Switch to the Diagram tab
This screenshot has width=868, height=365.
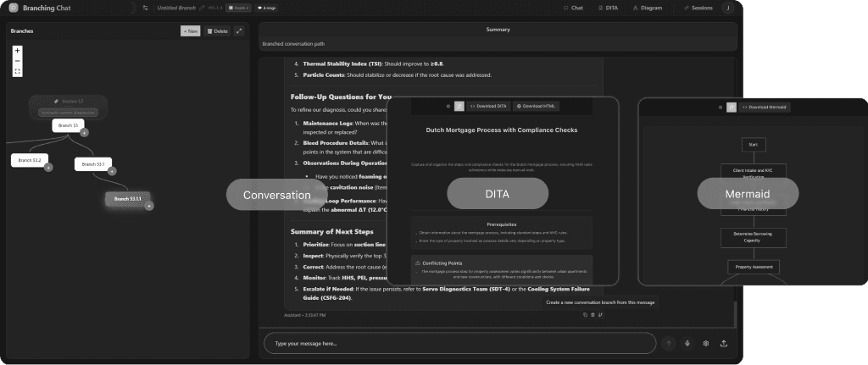647,8
